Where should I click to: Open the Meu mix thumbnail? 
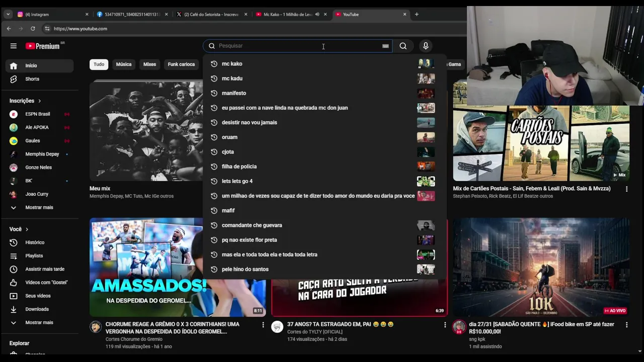point(146,131)
